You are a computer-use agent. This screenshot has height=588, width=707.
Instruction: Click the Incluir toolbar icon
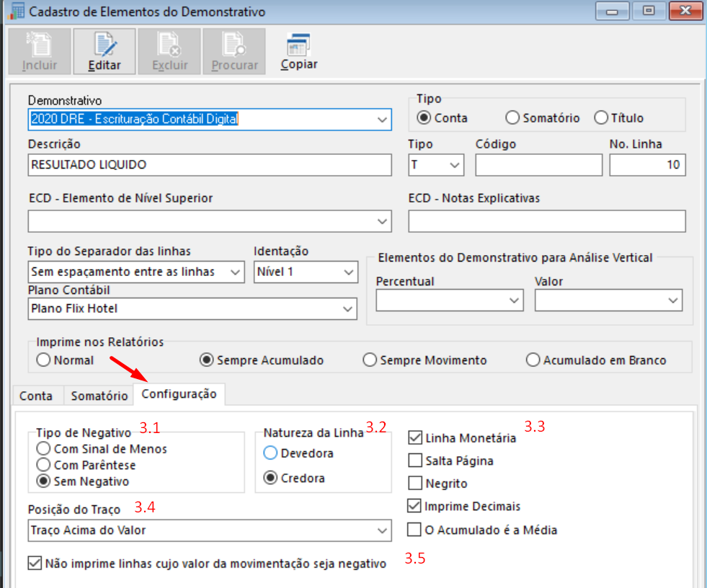(x=40, y=51)
